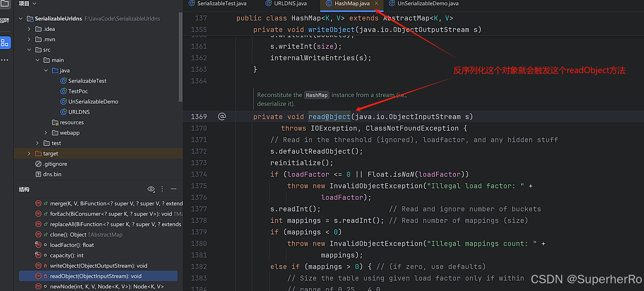644x291 pixels.
Task: Switch to the SerializableTest.java tab
Action: [x=217, y=3]
